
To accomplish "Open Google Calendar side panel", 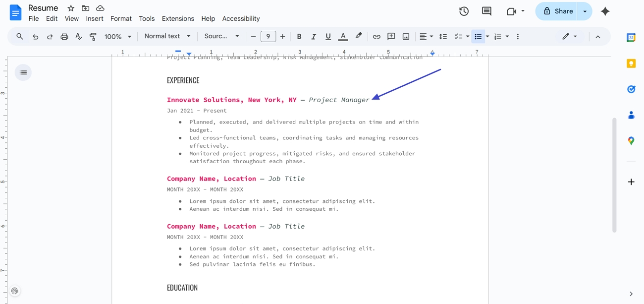I will [x=631, y=37].
